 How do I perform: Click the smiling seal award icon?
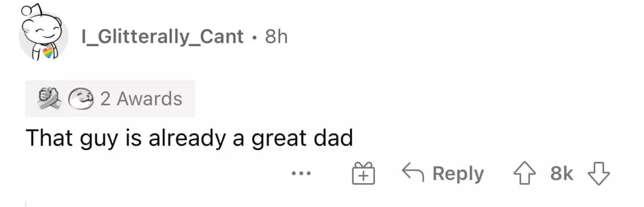[80, 99]
